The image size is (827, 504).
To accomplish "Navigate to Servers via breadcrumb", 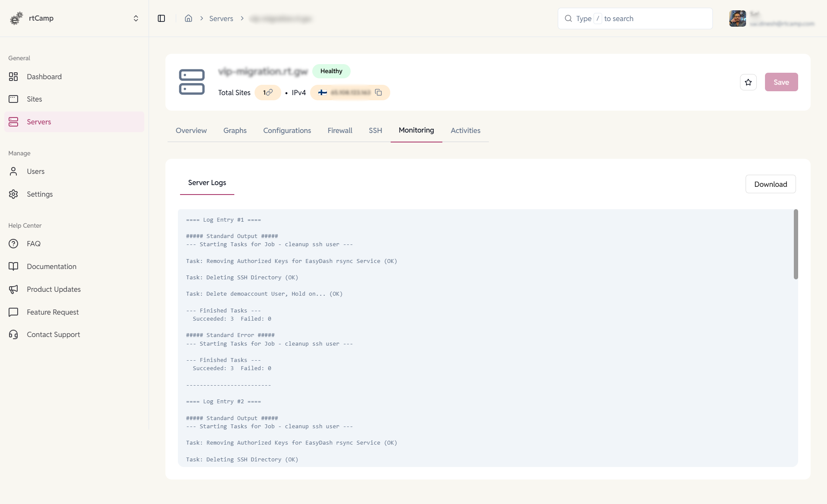I will (x=221, y=19).
